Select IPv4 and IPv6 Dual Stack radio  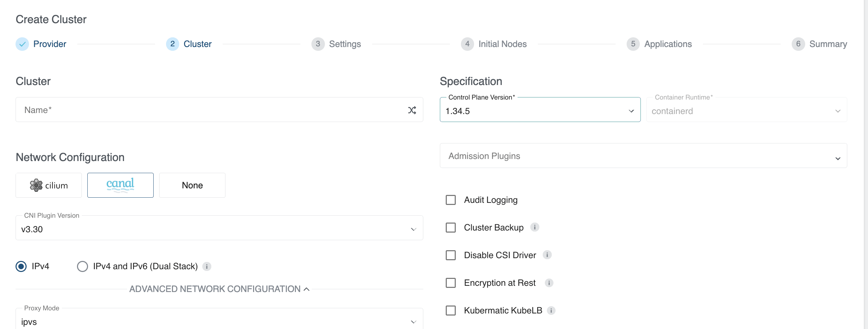83,266
